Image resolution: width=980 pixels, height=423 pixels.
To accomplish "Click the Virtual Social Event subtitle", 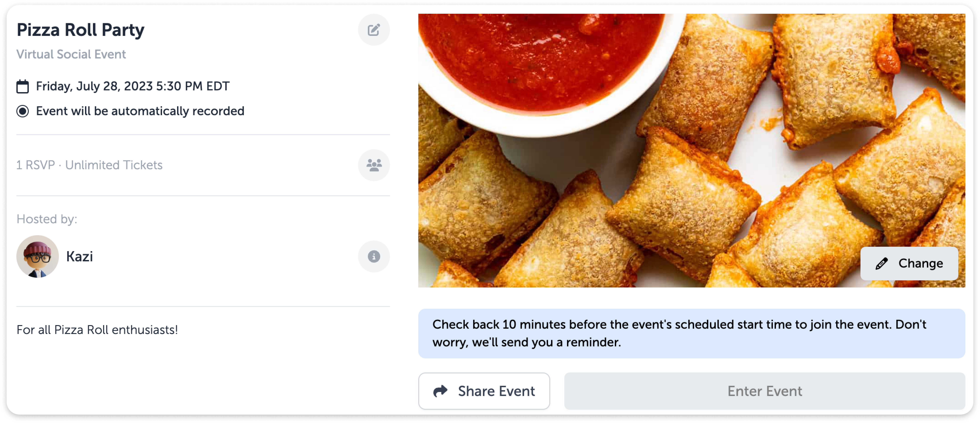I will click(71, 54).
